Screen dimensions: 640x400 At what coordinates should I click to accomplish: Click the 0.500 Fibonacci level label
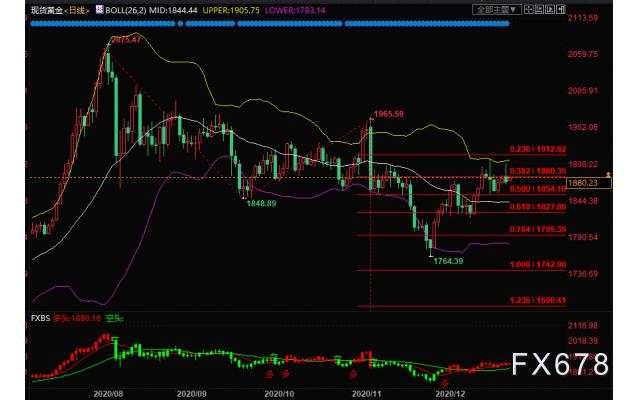click(538, 189)
